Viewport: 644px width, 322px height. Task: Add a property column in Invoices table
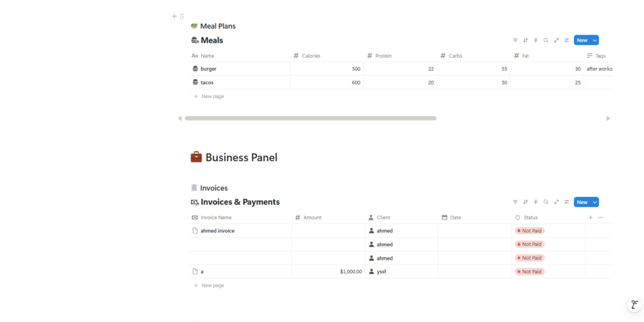click(x=590, y=217)
